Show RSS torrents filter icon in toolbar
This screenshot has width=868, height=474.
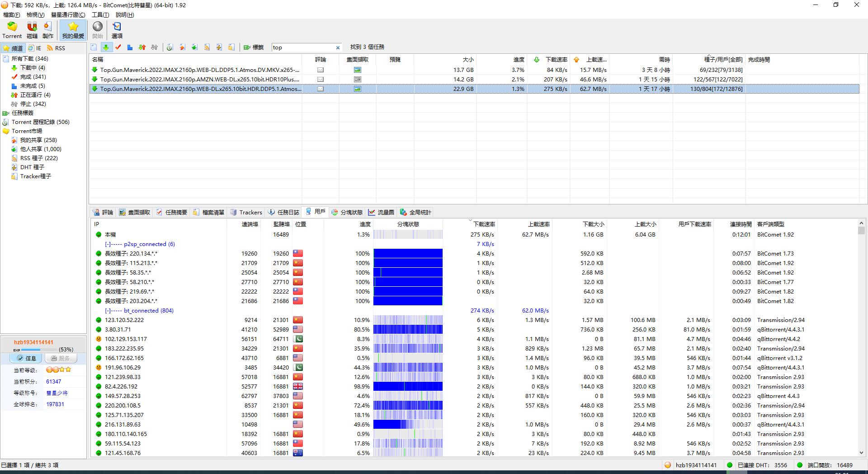click(207, 47)
